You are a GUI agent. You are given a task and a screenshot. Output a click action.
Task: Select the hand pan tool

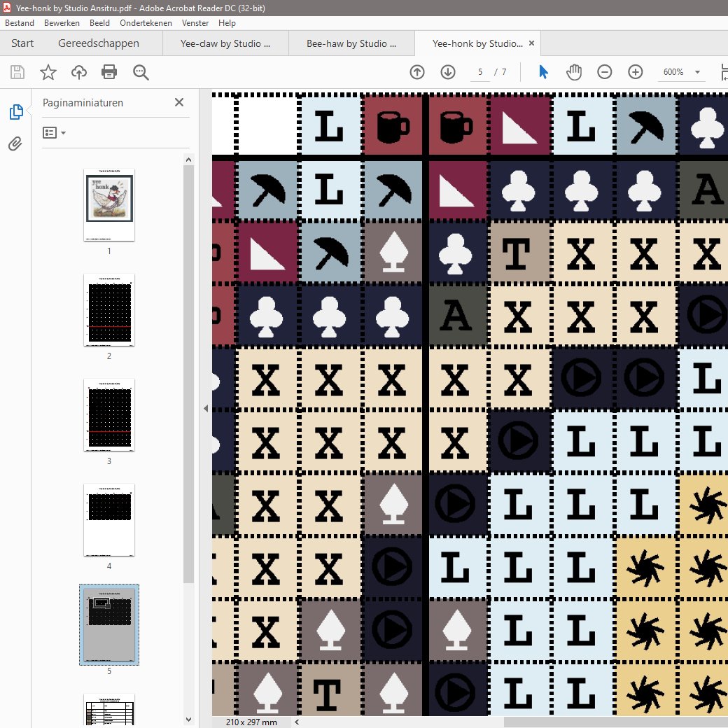pyautogui.click(x=574, y=72)
